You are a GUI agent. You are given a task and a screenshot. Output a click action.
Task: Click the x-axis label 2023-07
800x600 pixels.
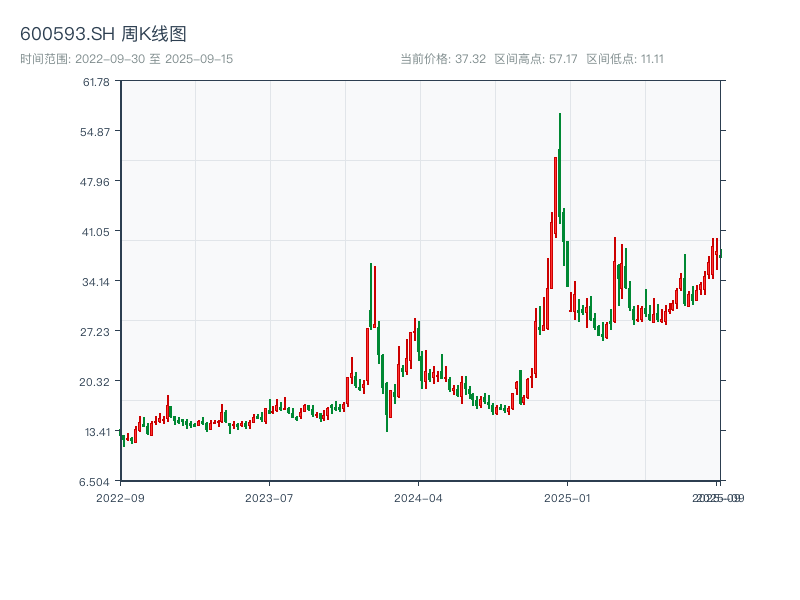(269, 498)
